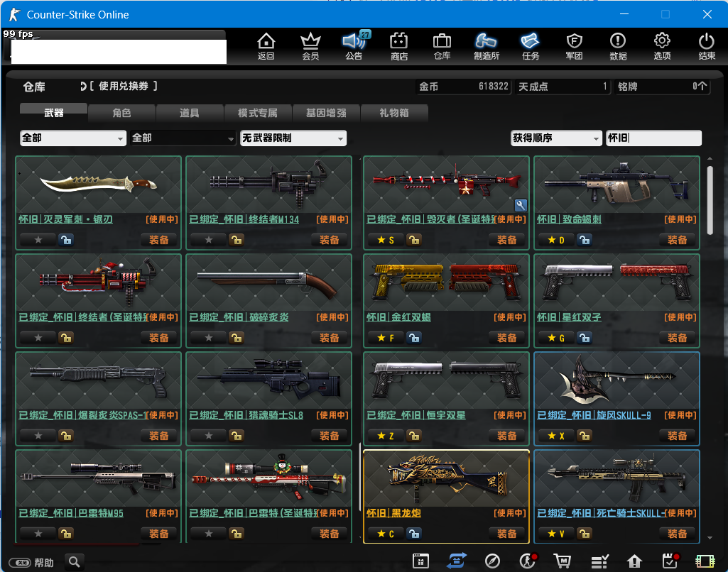Click the calendar-check icon with red dot
Screen dimensions: 728x572
670,561
